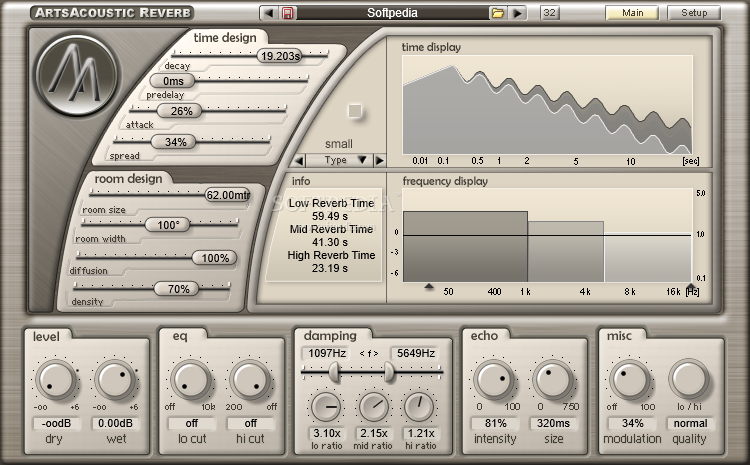The width and height of the screenshot is (750, 465).
Task: Click the diffusion slider handle 100%
Action: coord(214,258)
